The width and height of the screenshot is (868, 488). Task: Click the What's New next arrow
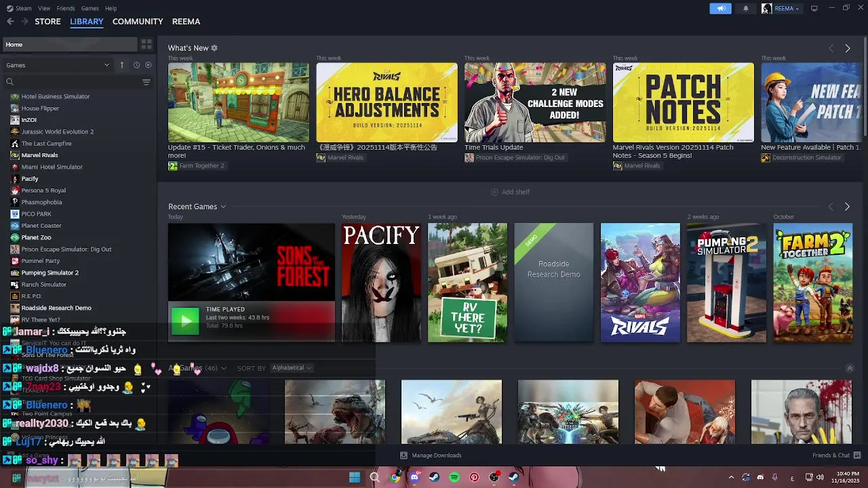847,48
